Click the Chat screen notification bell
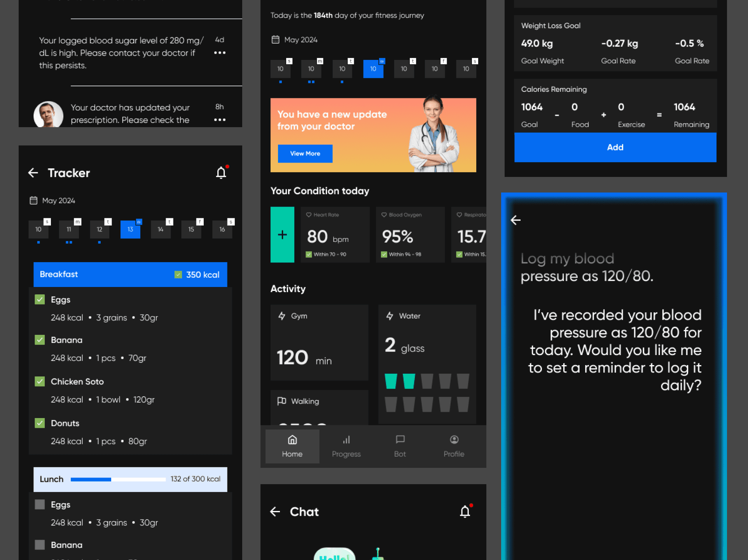 tap(465, 511)
